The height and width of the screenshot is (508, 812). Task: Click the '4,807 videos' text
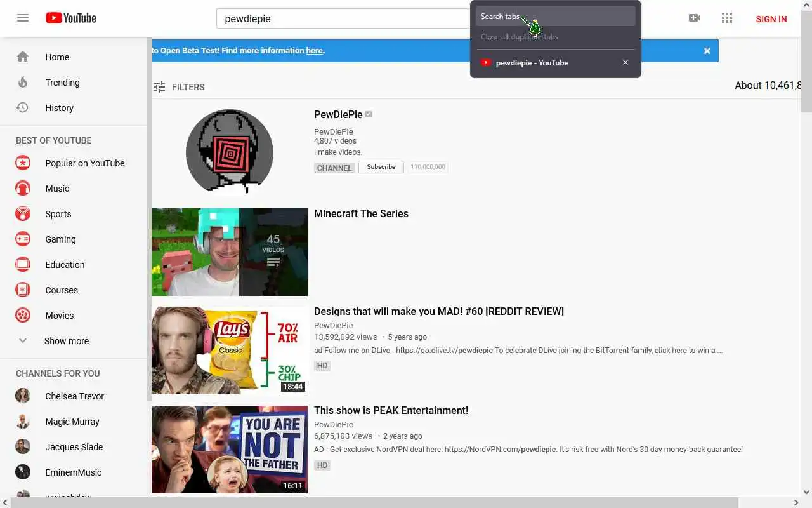(x=335, y=141)
